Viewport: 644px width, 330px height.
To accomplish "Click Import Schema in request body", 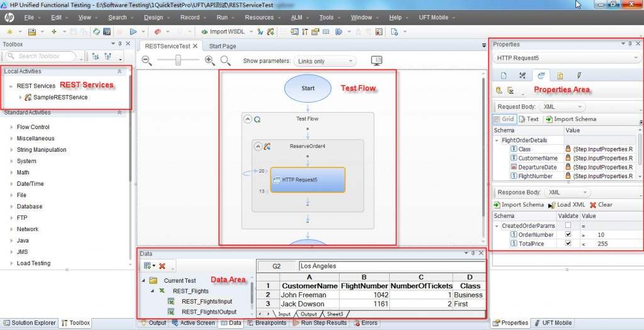I will (x=570, y=119).
